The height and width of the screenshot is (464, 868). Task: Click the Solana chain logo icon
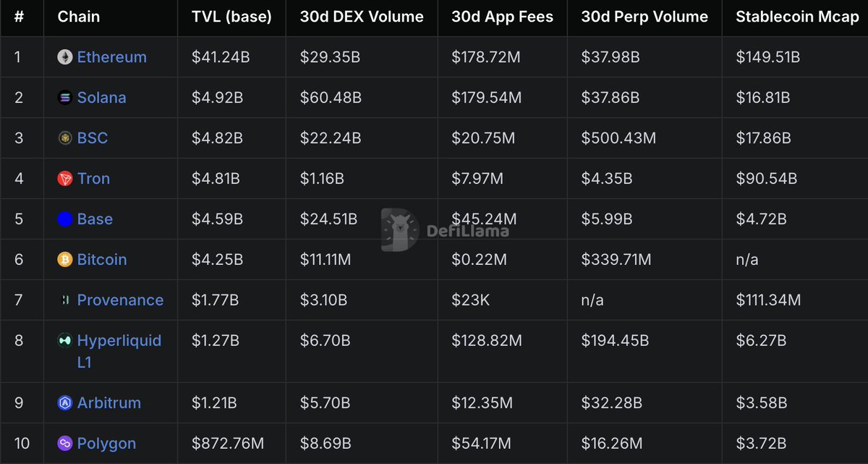click(x=65, y=98)
